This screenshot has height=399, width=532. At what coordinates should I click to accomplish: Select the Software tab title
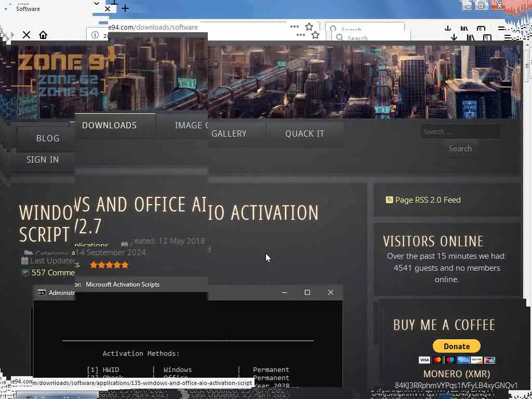28,9
